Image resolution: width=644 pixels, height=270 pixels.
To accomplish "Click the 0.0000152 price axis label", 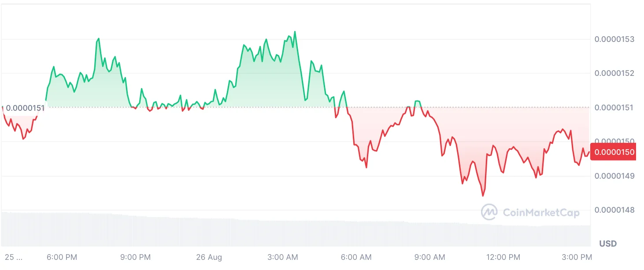I will pyautogui.click(x=614, y=73).
